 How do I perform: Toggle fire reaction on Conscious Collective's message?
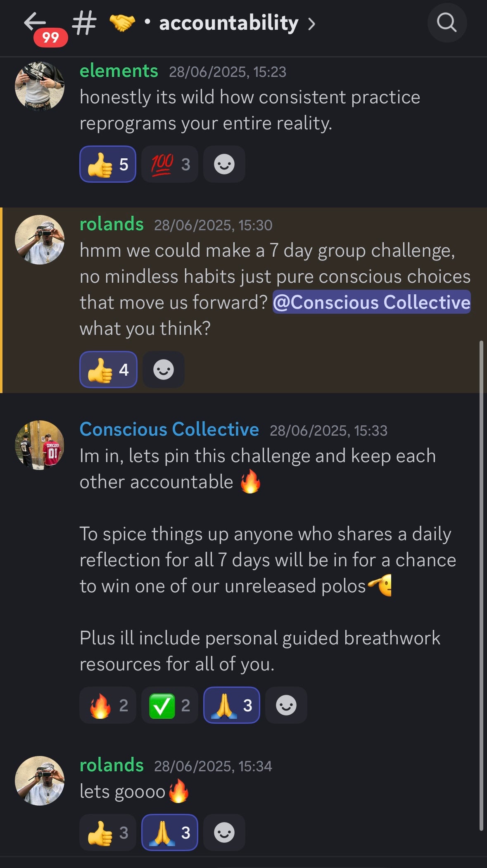(x=108, y=705)
